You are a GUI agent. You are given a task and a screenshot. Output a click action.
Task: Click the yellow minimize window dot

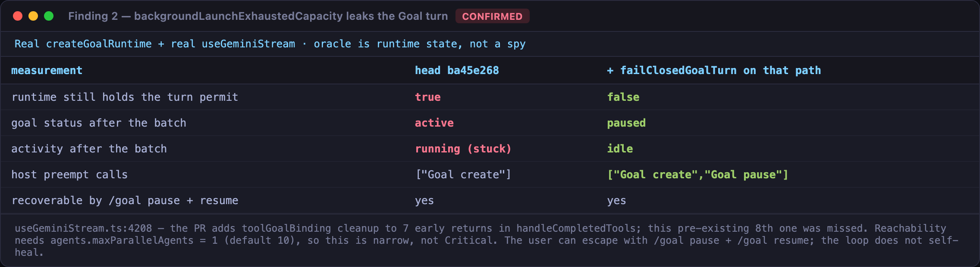click(x=33, y=16)
